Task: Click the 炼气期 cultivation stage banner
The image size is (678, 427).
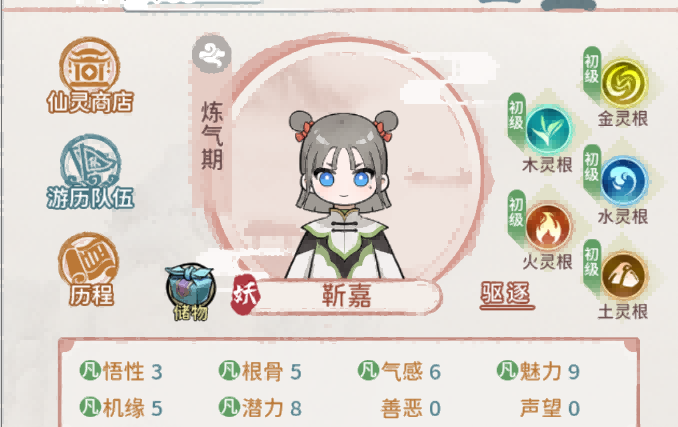Action: click(212, 135)
